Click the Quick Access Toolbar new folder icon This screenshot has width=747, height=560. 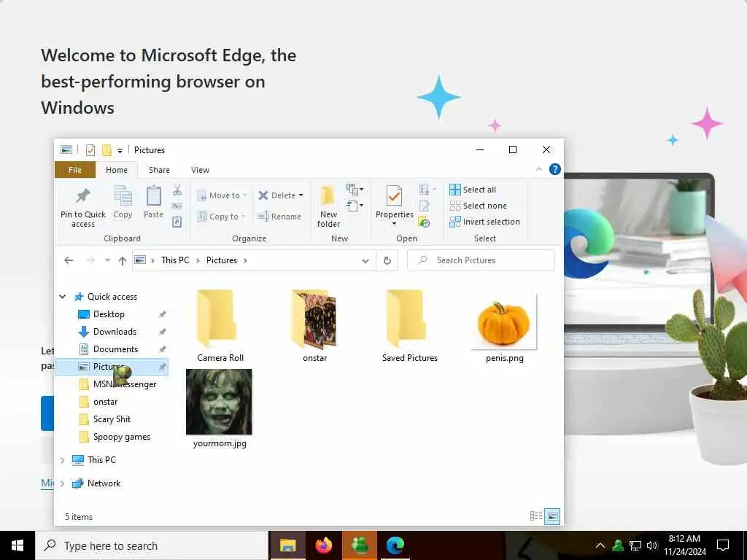click(x=107, y=150)
